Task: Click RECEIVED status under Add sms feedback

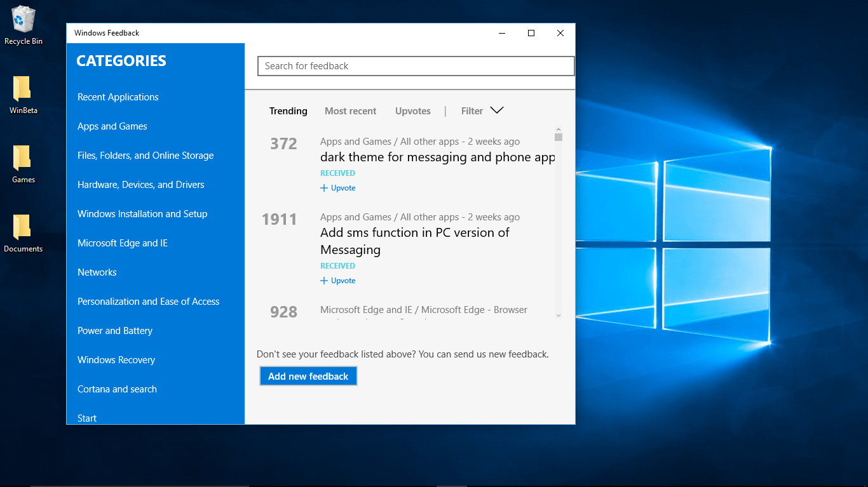Action: (337, 266)
